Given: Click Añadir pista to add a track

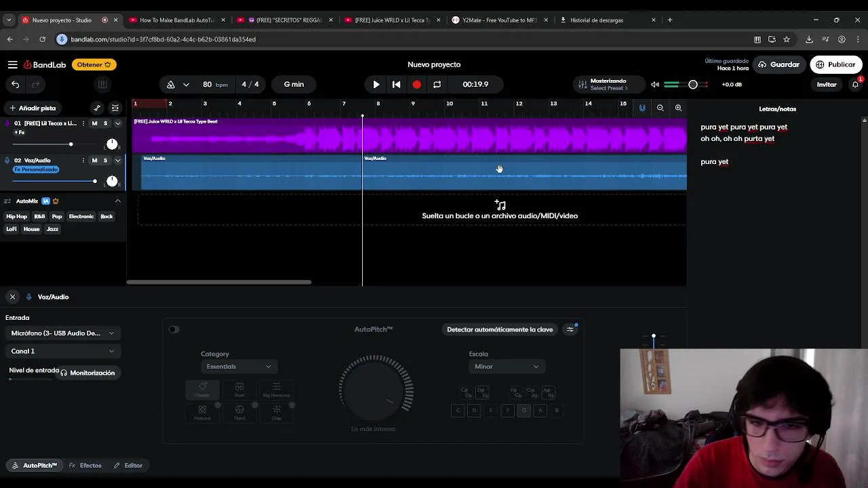Looking at the screenshot, I should click(32, 108).
